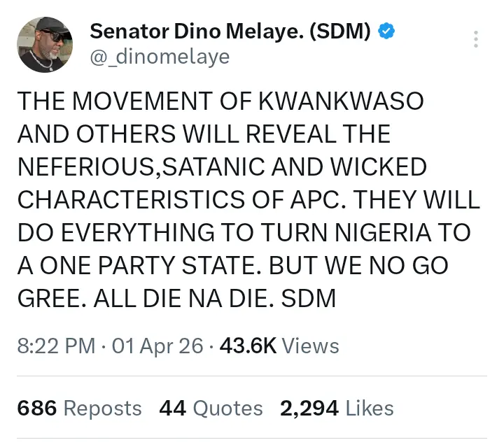504x447 pixels.
Task: Click the SDM signature ending the tweet
Action: click(309, 299)
